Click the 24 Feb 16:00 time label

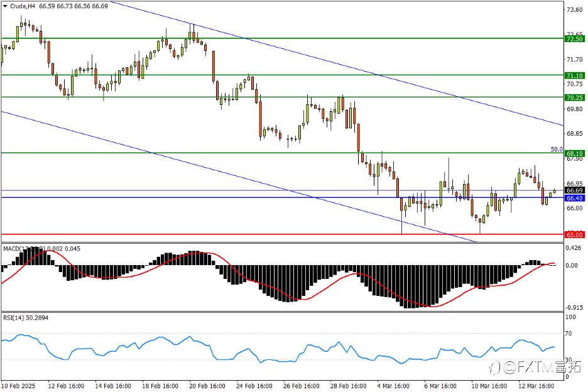point(254,386)
